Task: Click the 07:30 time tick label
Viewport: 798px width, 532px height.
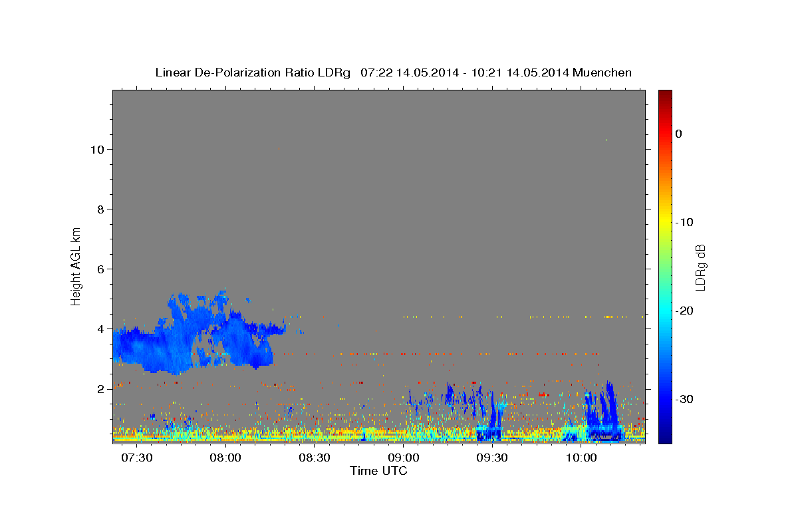Action: (x=136, y=458)
